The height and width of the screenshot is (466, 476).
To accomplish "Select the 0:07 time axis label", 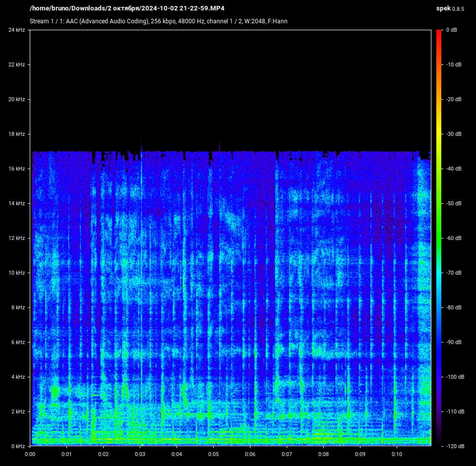I will pyautogui.click(x=287, y=454).
